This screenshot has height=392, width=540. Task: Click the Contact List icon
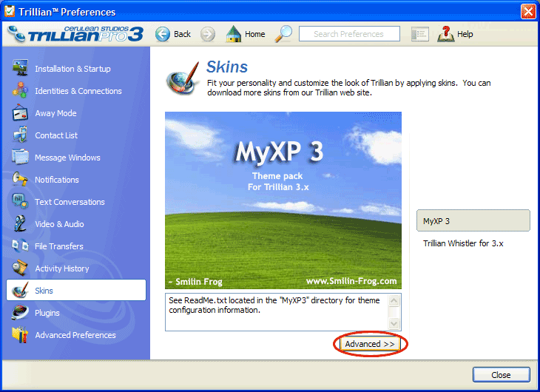tap(20, 135)
